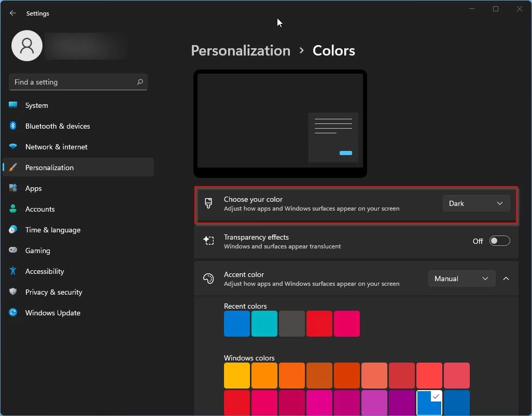Click the theme preview thumbnail
The image size is (532, 416).
tap(280, 123)
